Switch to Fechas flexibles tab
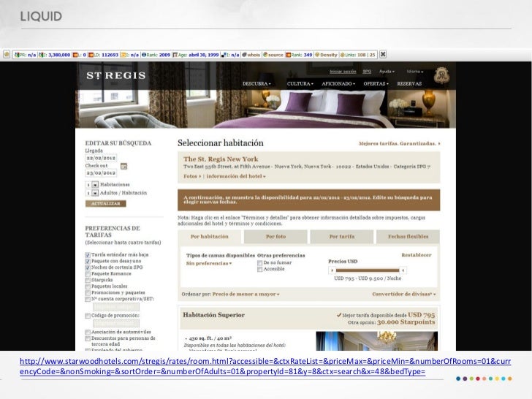The height and width of the screenshot is (399, 532). [x=408, y=237]
